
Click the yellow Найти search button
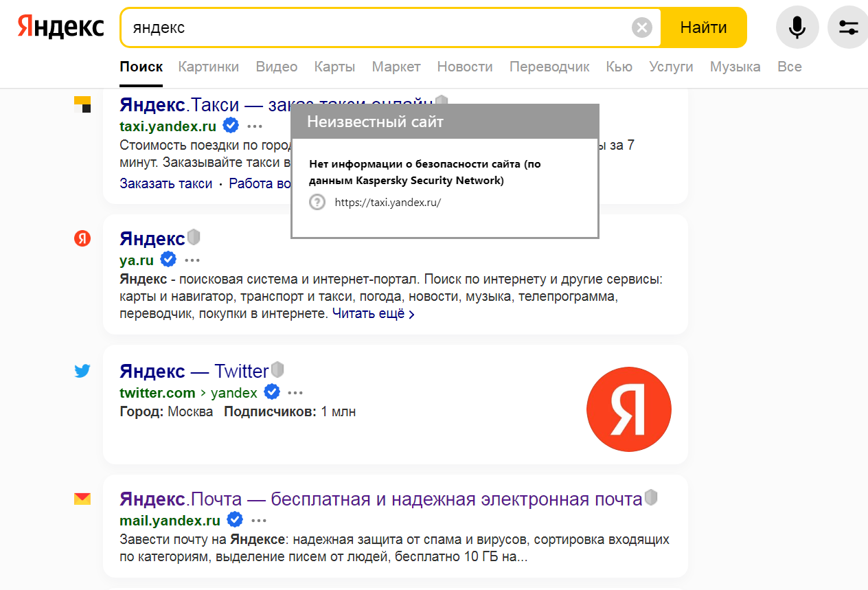[704, 27]
